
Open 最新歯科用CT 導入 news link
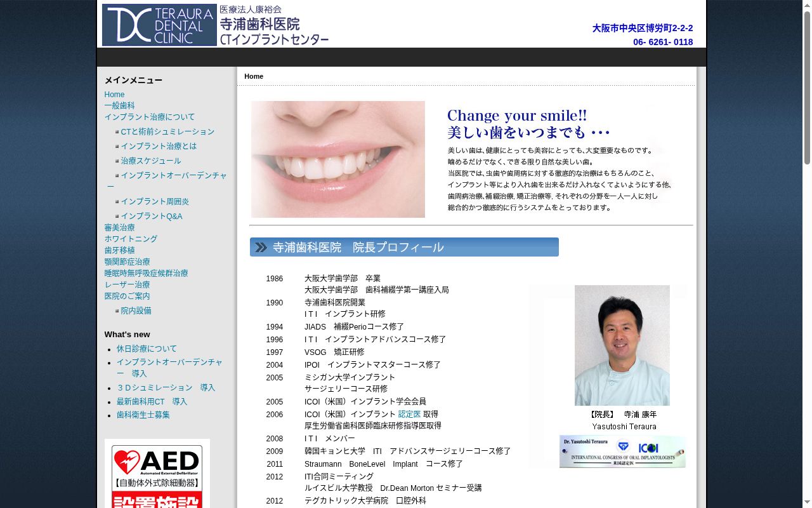pyautogui.click(x=152, y=402)
